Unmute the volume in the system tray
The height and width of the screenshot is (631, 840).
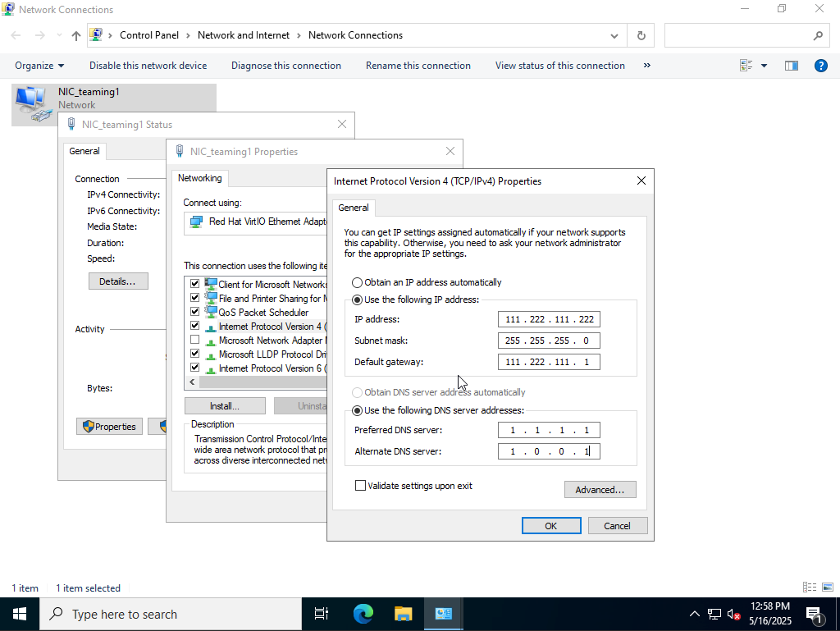tap(734, 614)
